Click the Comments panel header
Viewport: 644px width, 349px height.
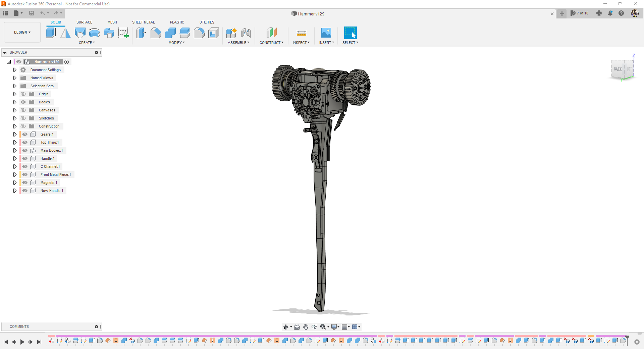point(19,327)
